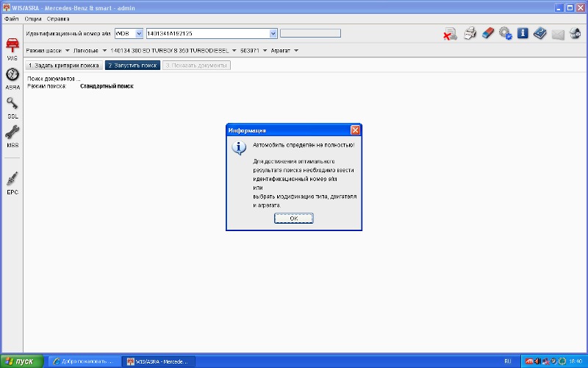Click the blue info icon in toolbar

523,33
